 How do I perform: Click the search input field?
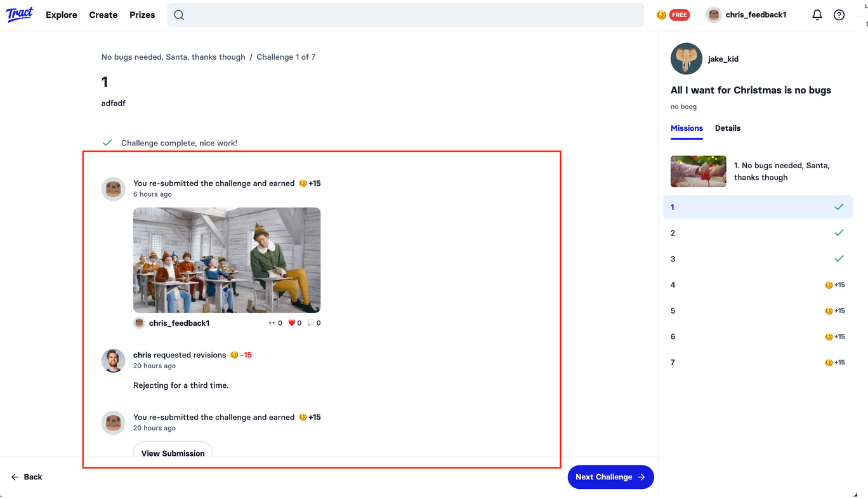tap(405, 15)
